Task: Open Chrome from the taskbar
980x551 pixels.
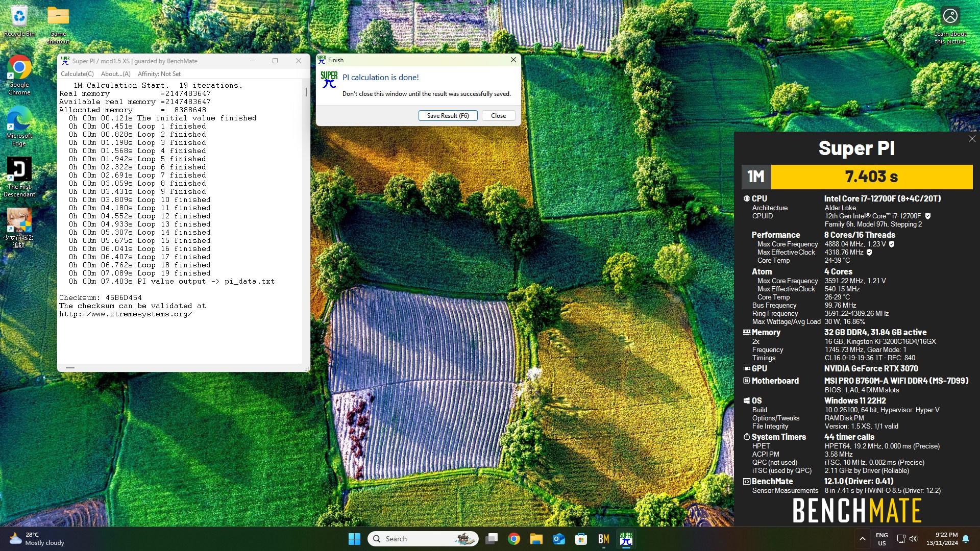Action: click(x=514, y=539)
